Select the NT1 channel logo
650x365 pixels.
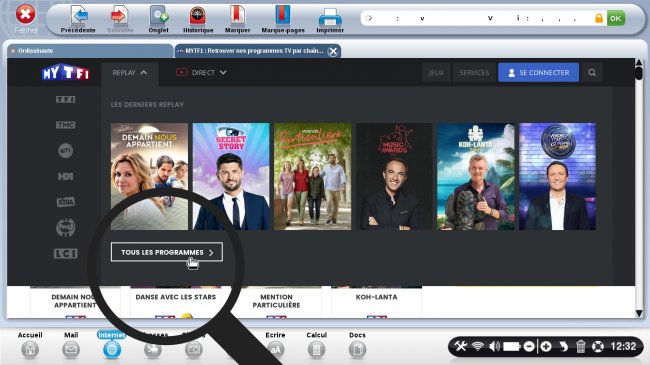(x=65, y=151)
